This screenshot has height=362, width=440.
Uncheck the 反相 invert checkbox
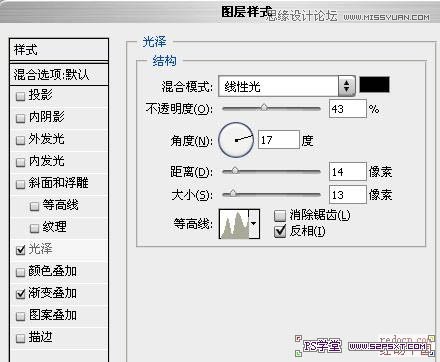click(x=280, y=231)
